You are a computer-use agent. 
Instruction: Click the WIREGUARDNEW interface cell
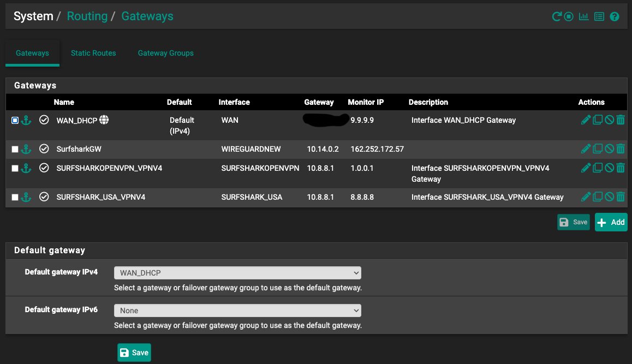(x=251, y=149)
